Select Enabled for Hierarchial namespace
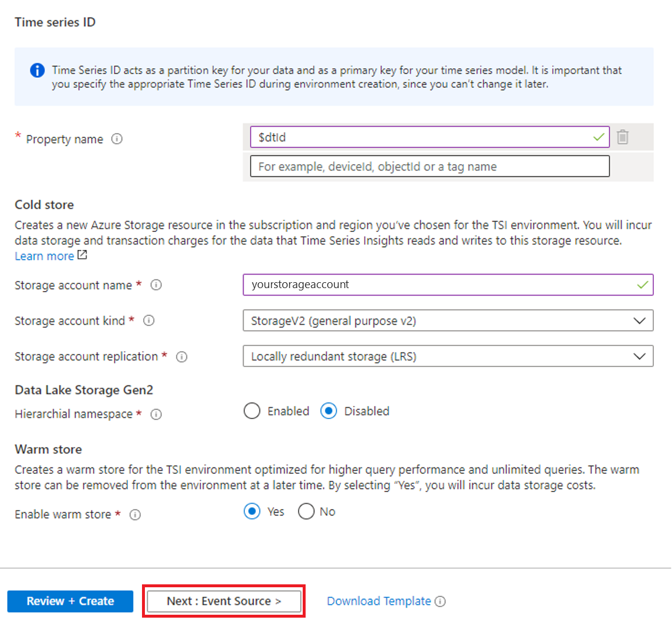 coord(252,411)
